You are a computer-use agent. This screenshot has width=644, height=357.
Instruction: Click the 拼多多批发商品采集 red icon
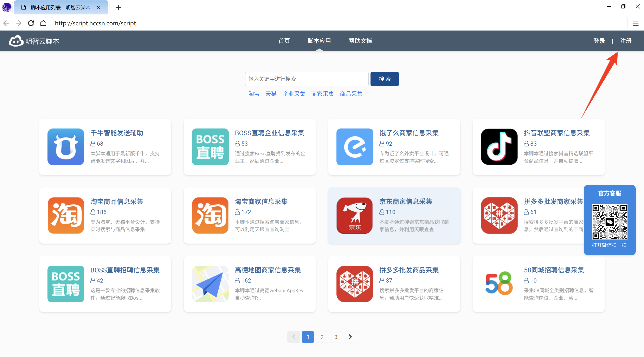click(x=355, y=284)
